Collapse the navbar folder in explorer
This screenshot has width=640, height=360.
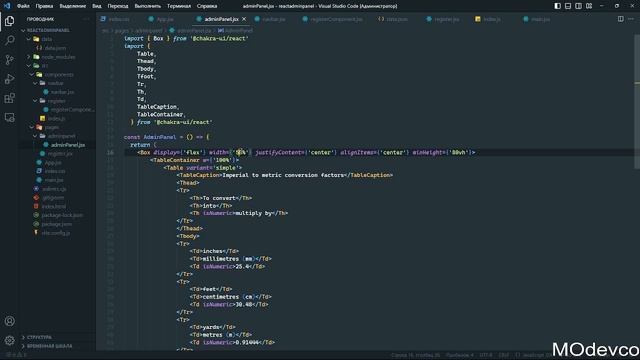pos(57,83)
